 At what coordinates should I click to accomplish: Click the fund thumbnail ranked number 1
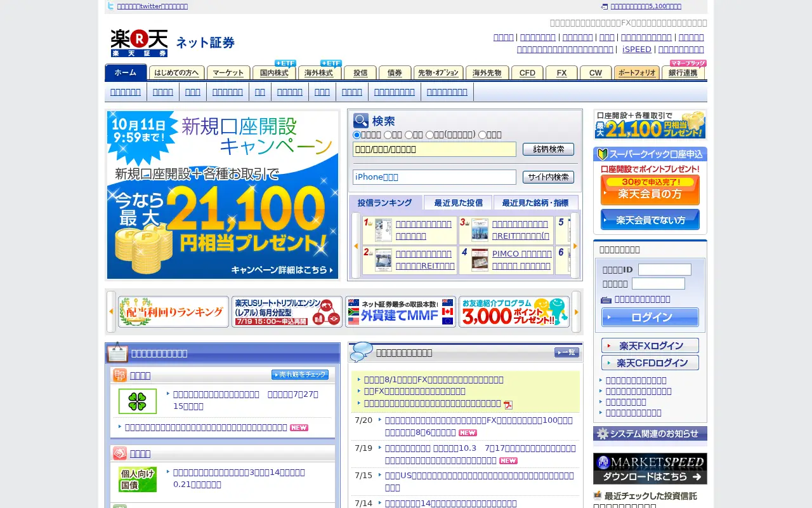(383, 230)
